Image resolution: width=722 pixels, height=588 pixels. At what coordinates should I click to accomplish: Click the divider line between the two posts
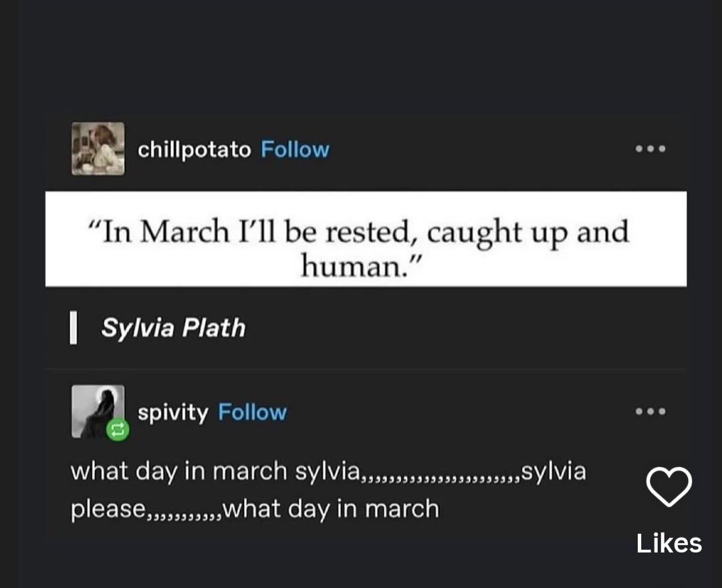click(366, 368)
